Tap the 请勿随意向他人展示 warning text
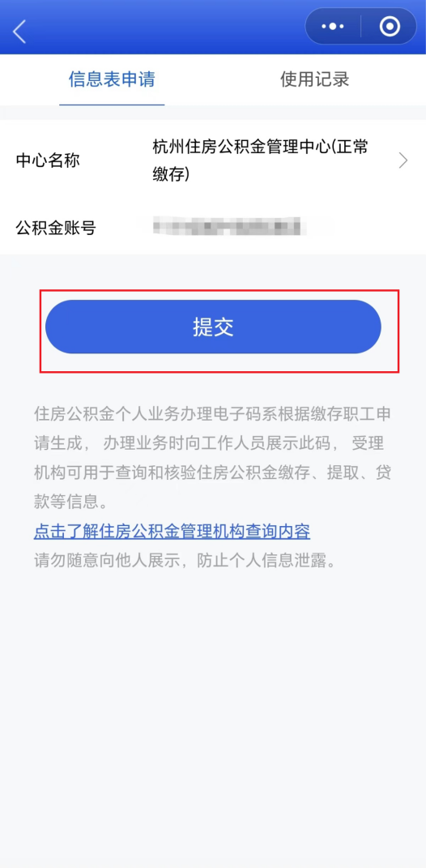This screenshot has height=868, width=430. pos(185,560)
